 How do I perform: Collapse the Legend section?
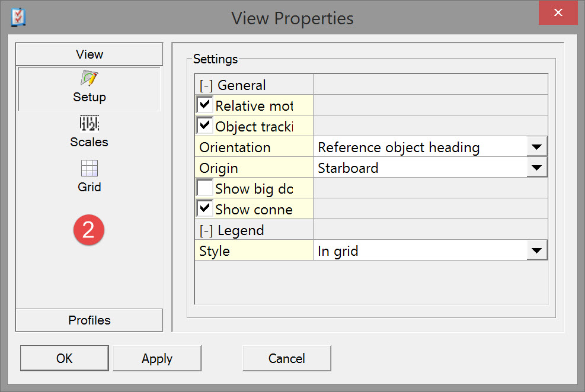[x=206, y=230]
